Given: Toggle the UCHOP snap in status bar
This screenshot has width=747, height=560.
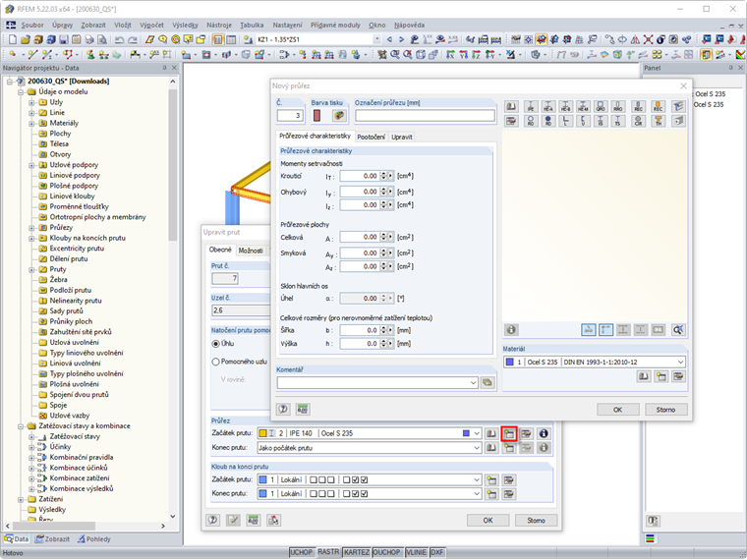Looking at the screenshot, I should (x=302, y=552).
